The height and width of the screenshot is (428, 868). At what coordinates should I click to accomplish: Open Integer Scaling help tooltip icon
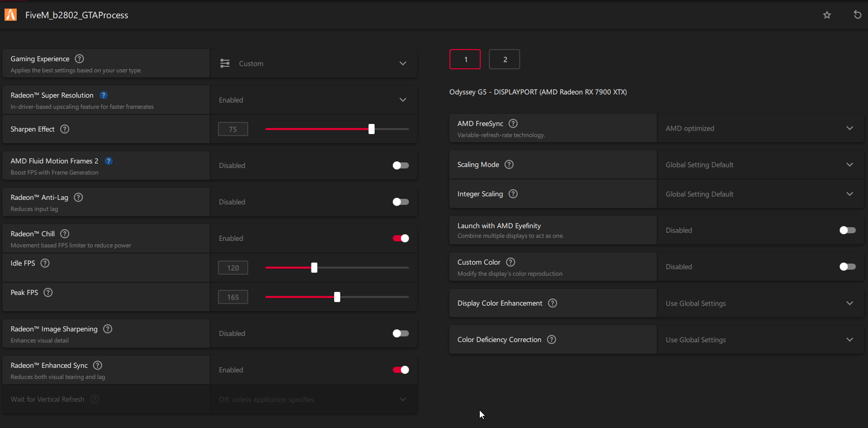[x=513, y=194]
